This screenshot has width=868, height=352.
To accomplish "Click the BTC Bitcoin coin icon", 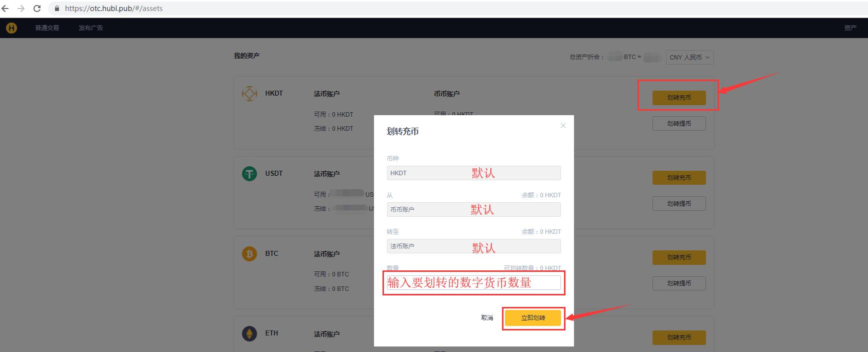I will (249, 253).
